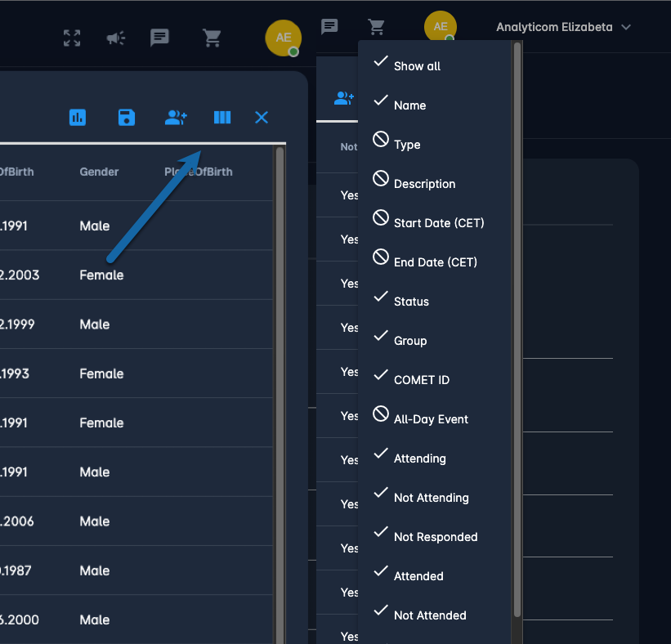Click the save floppy disk icon
Image resolution: width=671 pixels, height=644 pixels.
point(127,118)
